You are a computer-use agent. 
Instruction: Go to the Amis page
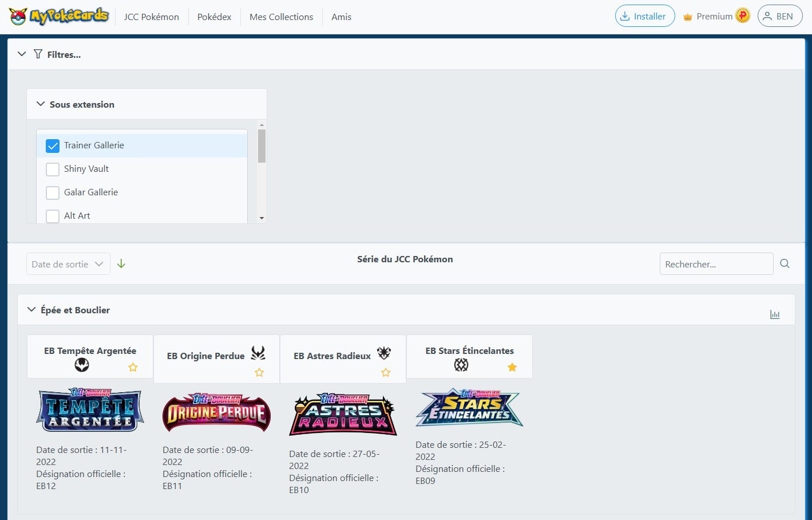pos(341,17)
